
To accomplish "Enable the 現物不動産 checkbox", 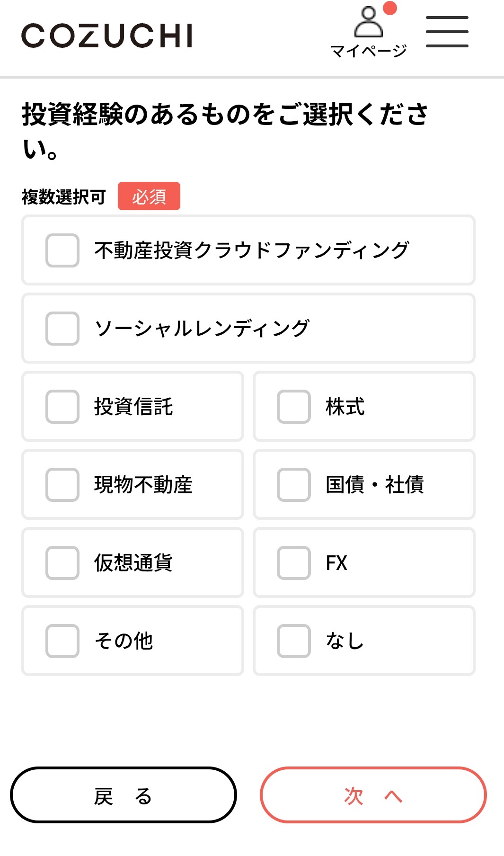I will (62, 485).
